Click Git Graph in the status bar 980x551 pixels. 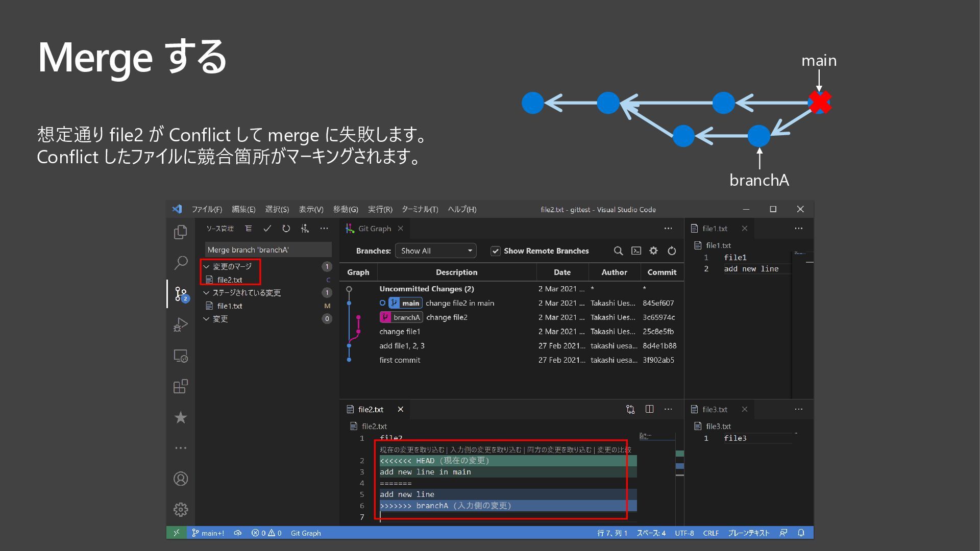click(x=306, y=533)
